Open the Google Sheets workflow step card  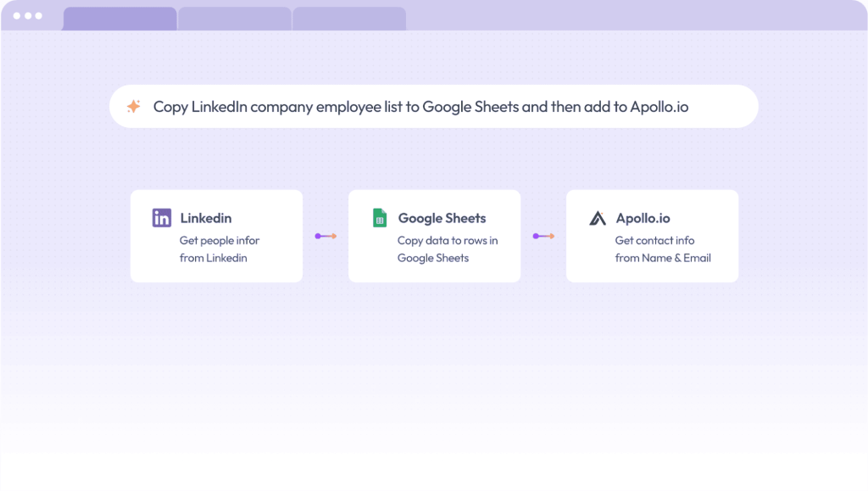point(434,236)
